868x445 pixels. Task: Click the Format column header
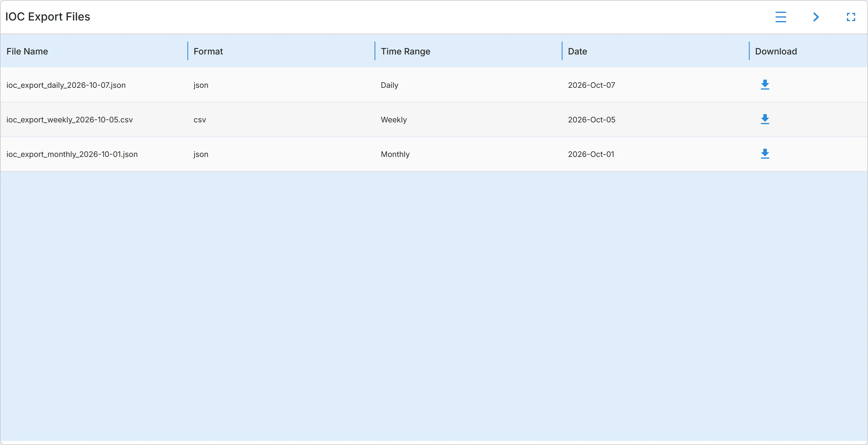pyautogui.click(x=208, y=51)
